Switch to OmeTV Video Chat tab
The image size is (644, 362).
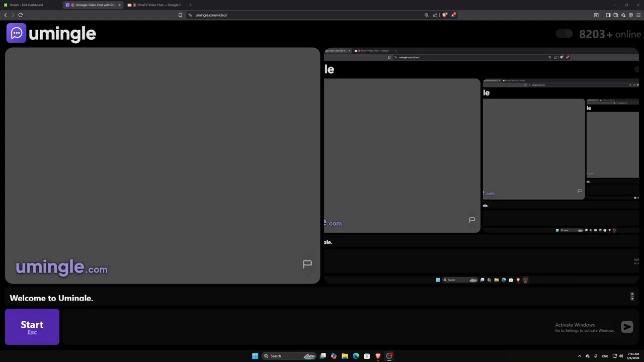(x=155, y=5)
